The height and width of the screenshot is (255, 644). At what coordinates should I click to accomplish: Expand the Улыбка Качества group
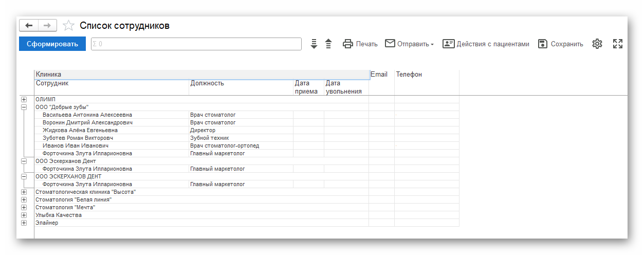(x=24, y=215)
